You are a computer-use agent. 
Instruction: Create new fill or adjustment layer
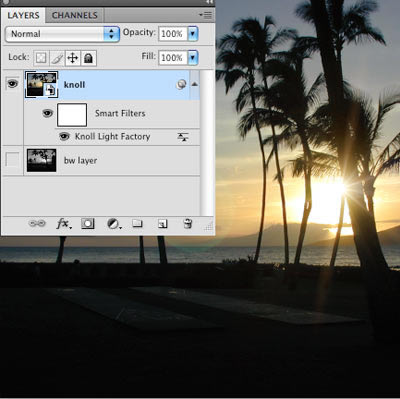click(x=114, y=224)
